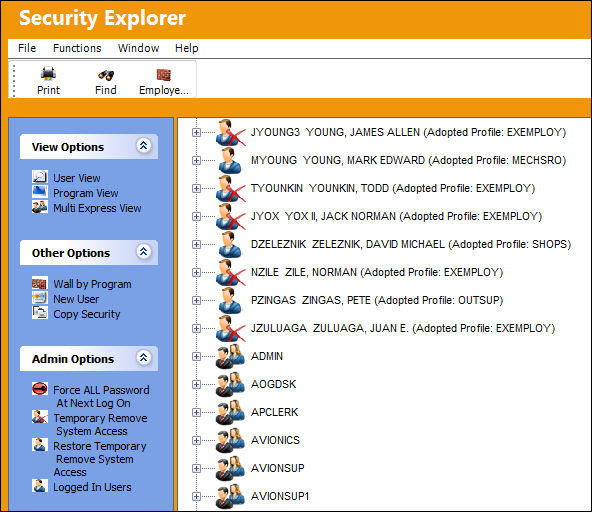
Task: Expand the DZELEZNIK tree node
Action: tap(196, 244)
